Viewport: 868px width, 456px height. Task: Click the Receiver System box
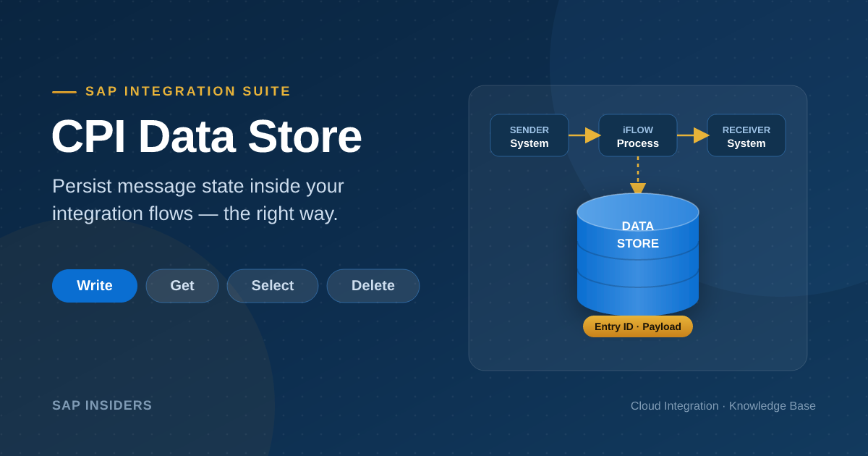pyautogui.click(x=746, y=135)
